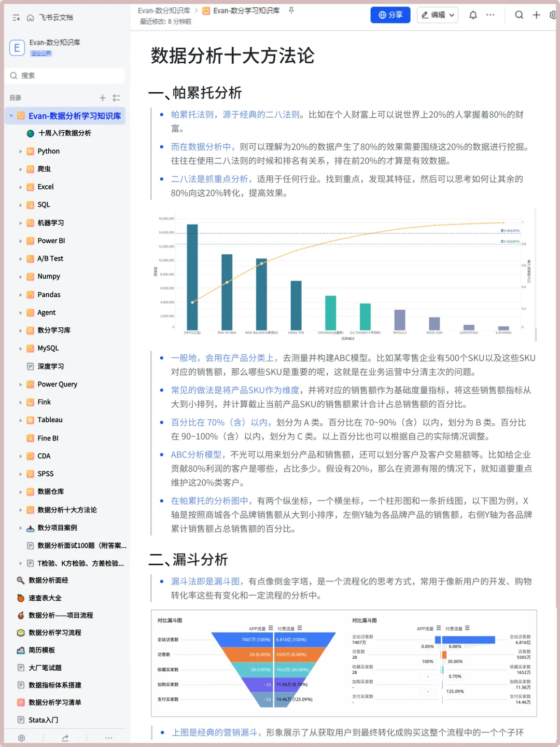Expand the SQL tree node

point(21,205)
